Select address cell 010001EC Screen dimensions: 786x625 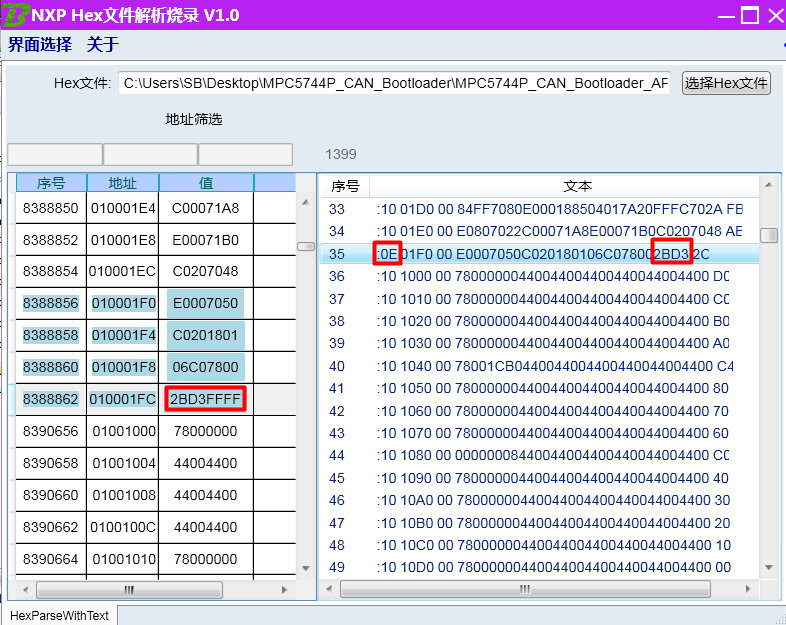click(x=123, y=271)
